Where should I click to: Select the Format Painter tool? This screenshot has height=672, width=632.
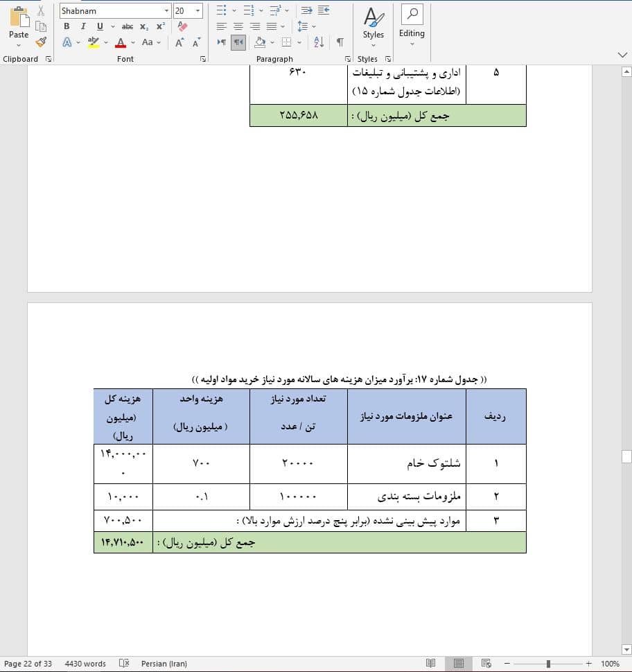click(40, 42)
